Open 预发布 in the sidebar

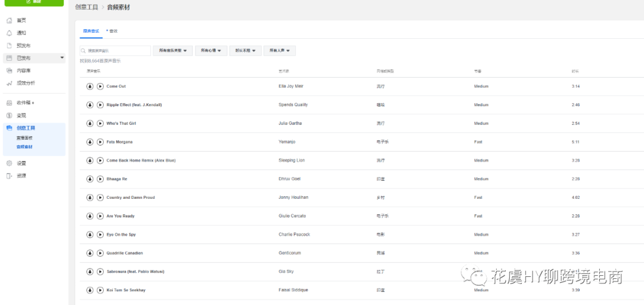[23, 45]
